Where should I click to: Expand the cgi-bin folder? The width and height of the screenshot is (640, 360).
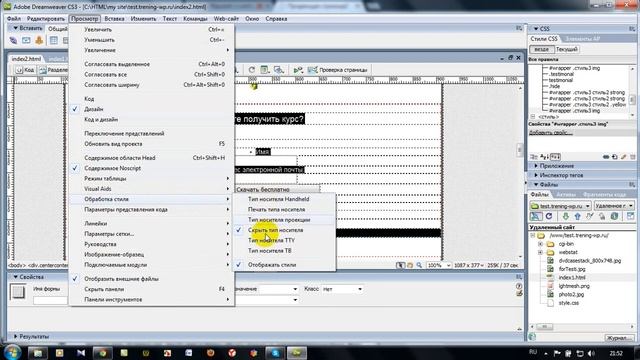(540, 244)
